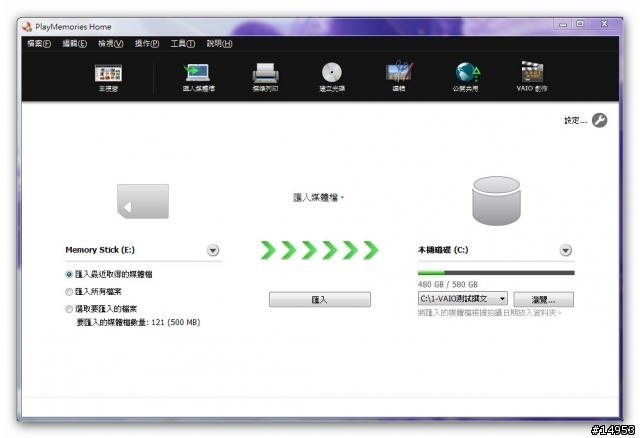Click the disk usage progress bar
The image size is (640, 438).
point(496,273)
